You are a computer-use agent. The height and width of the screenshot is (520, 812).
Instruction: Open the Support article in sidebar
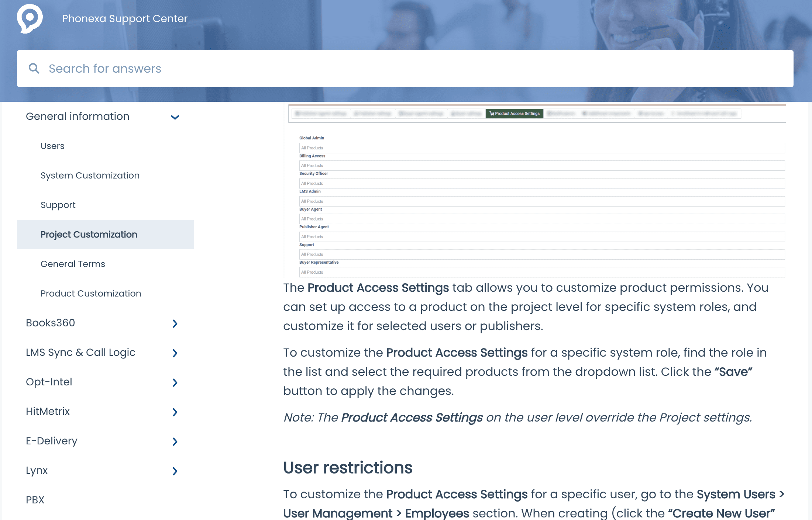pos(58,205)
